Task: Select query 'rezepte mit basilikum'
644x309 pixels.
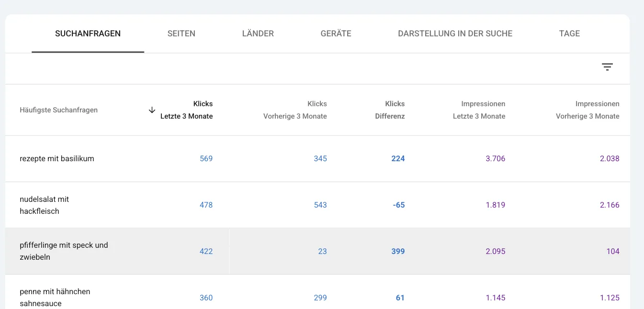Action: (57, 159)
